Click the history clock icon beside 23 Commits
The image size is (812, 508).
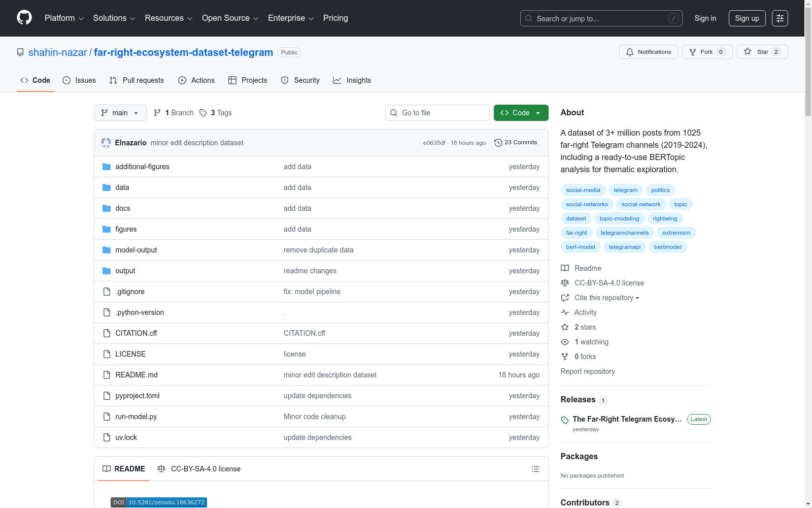[x=498, y=143]
